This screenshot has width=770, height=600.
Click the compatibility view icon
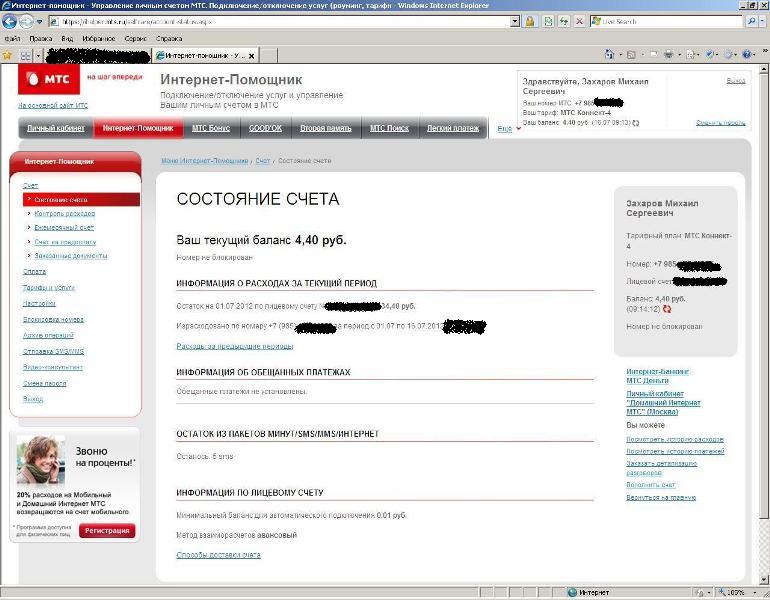coord(548,22)
